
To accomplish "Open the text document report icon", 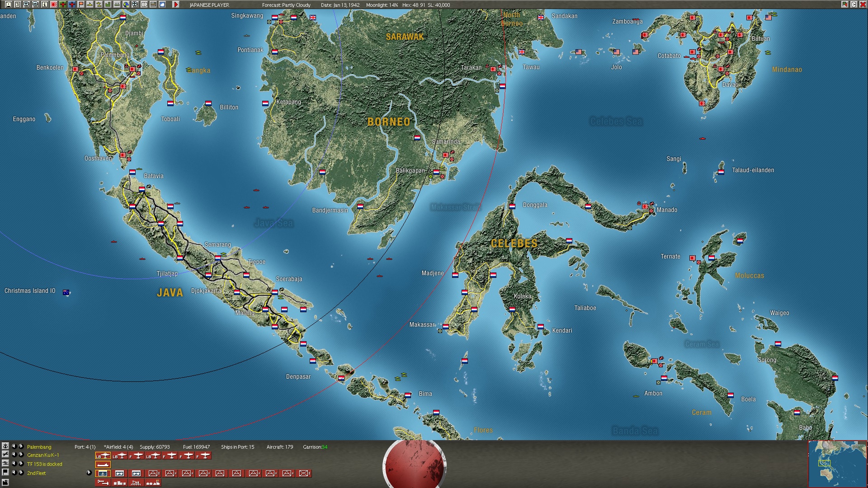I will pos(18,5).
